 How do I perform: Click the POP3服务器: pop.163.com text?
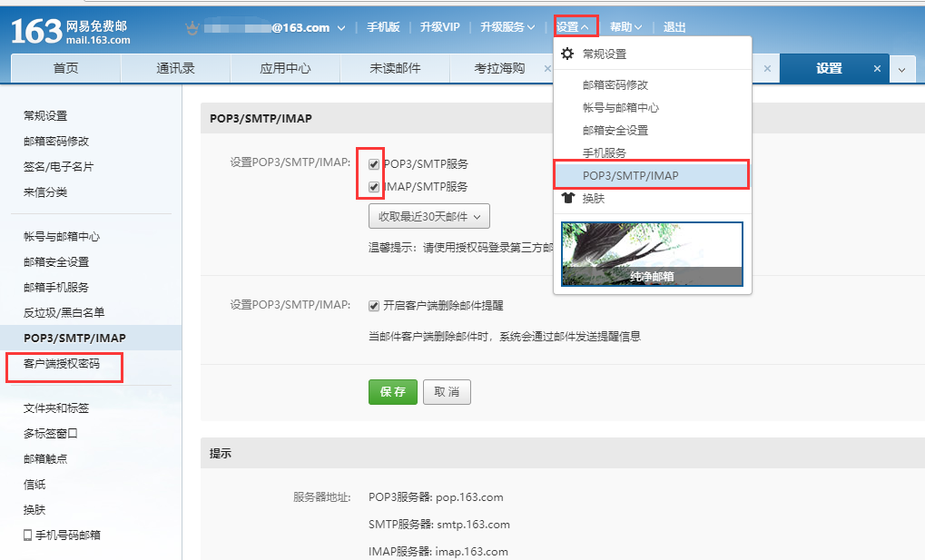pyautogui.click(x=436, y=497)
